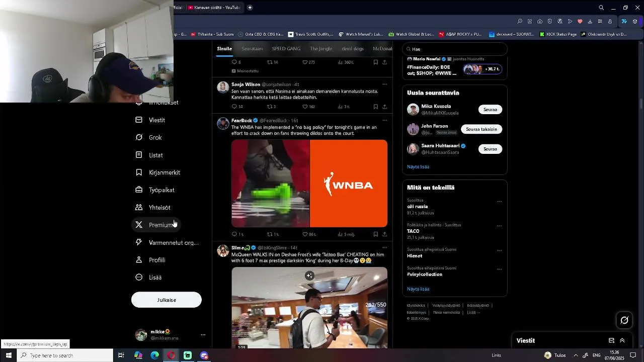644x362 pixels.
Task: Open options menu on Slime's post
Action: (x=385, y=248)
